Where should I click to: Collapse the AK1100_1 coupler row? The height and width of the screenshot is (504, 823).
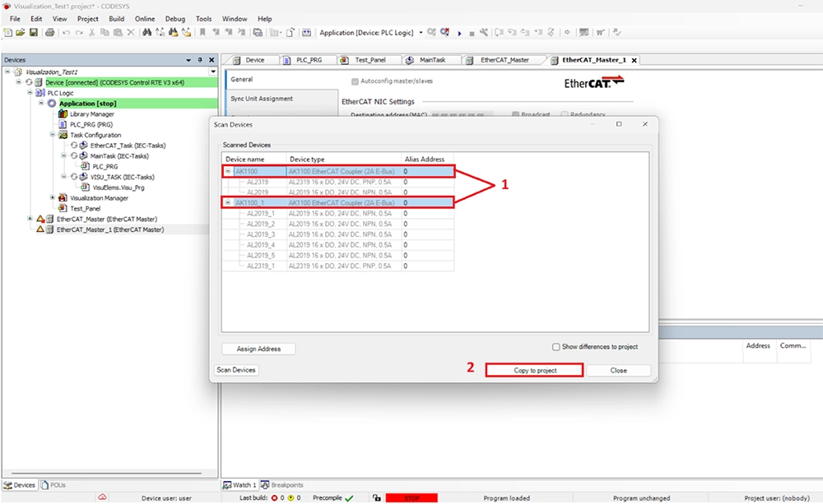[228, 202]
